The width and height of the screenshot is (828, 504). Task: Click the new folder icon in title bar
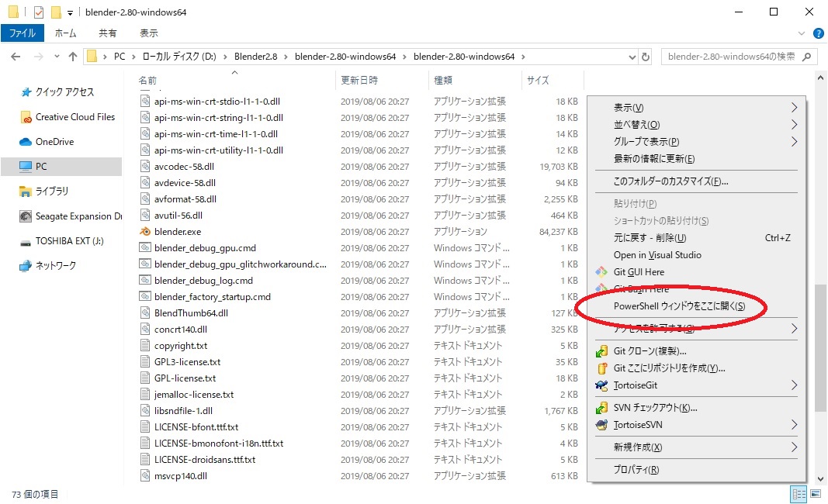[56, 12]
